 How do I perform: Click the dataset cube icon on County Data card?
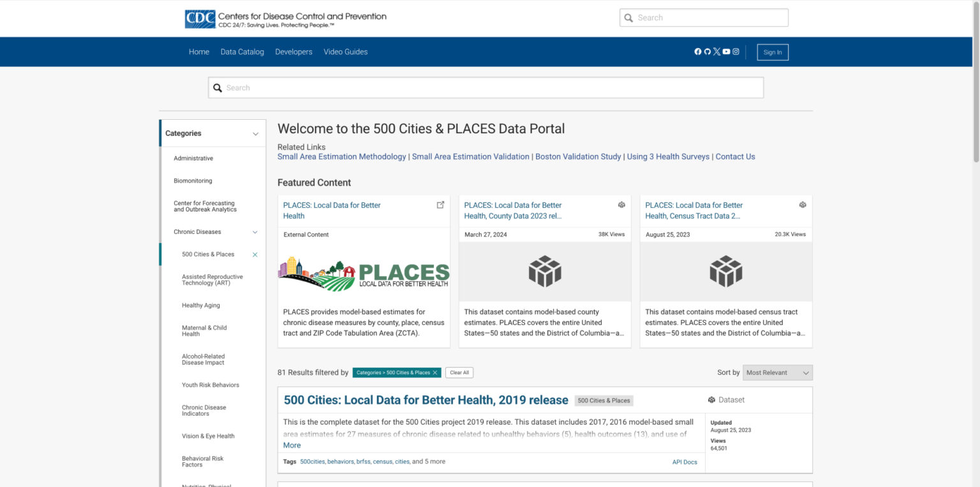(621, 205)
